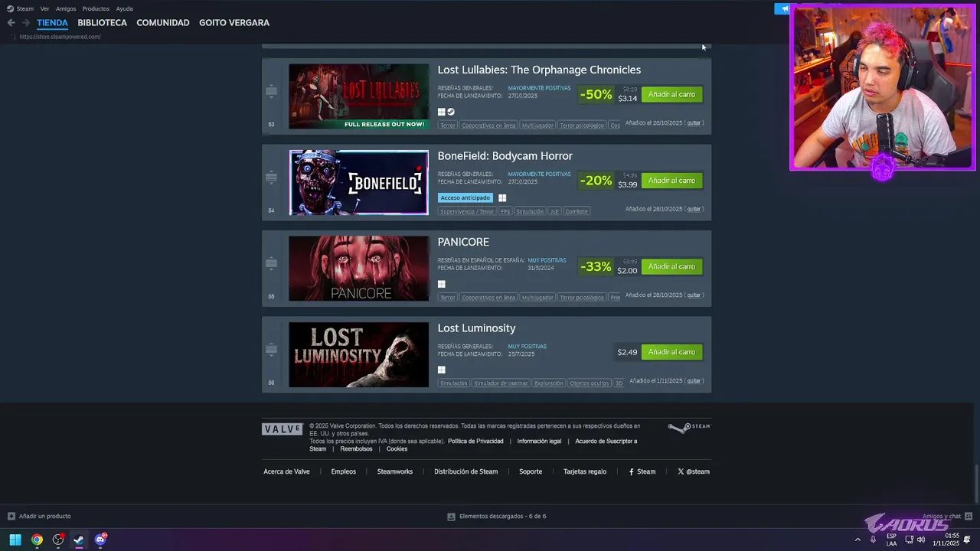The width and height of the screenshot is (980, 551).
Task: Open the downloads icon in status bar
Action: pos(451,517)
